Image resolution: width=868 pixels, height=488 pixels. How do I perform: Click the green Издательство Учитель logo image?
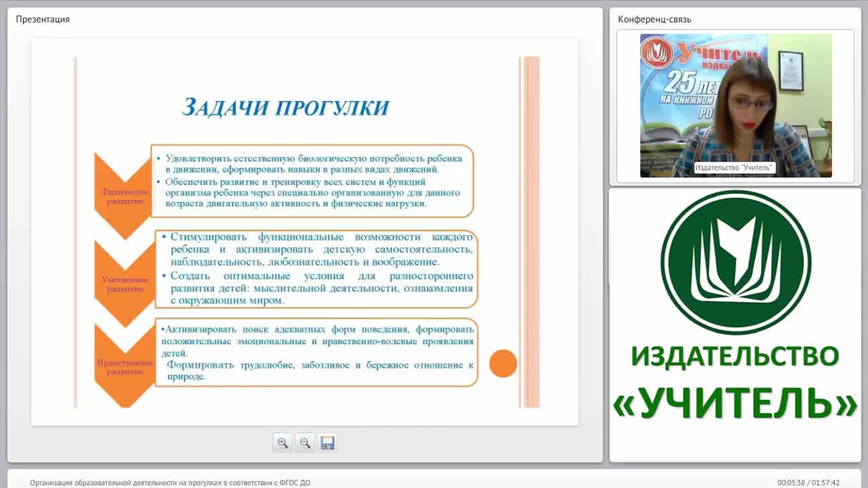[x=736, y=306]
